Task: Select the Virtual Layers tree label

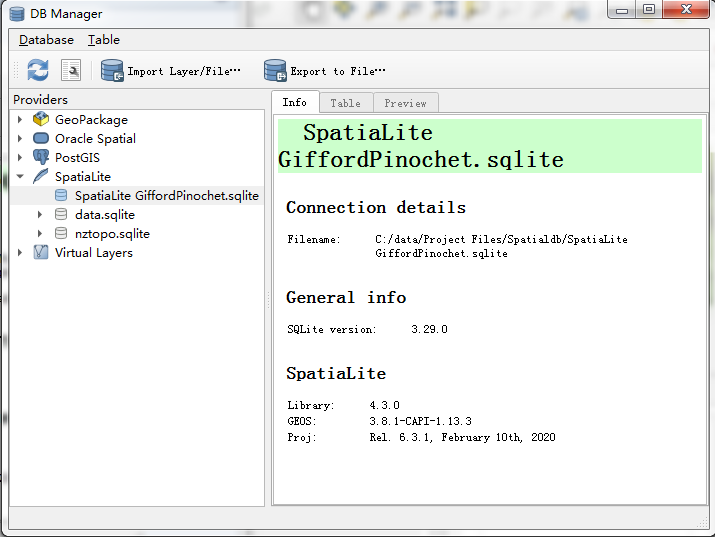Action: click(93, 253)
